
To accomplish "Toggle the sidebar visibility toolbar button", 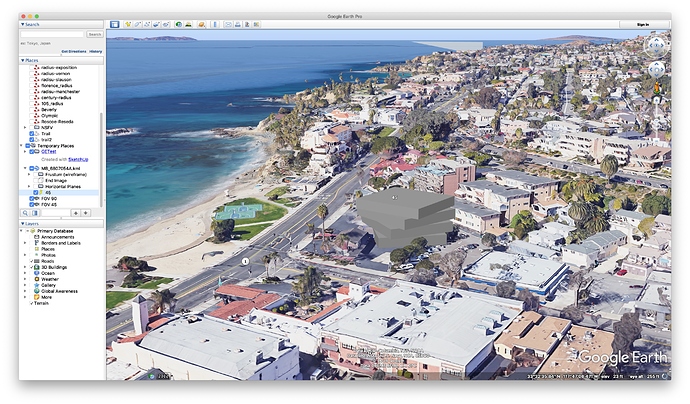I will 114,24.
